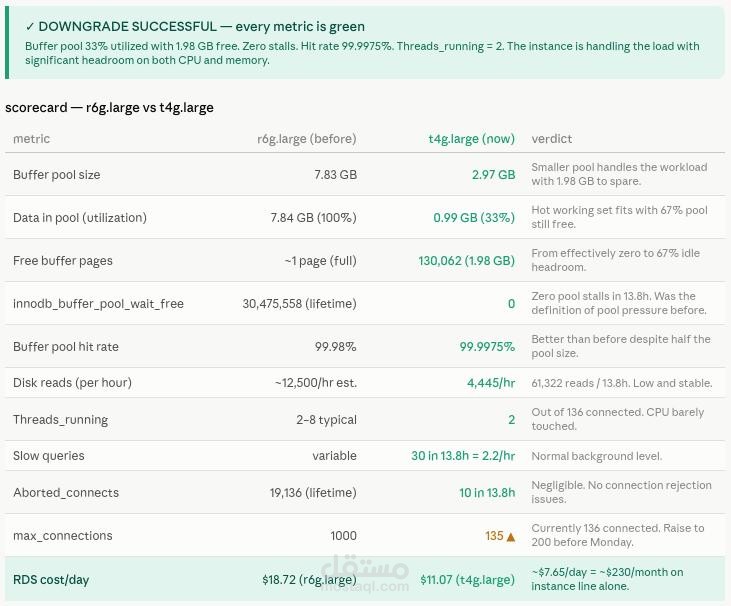Click the checkmark before DOWNGRADE SUCCESSFUL

[x=30, y=27]
